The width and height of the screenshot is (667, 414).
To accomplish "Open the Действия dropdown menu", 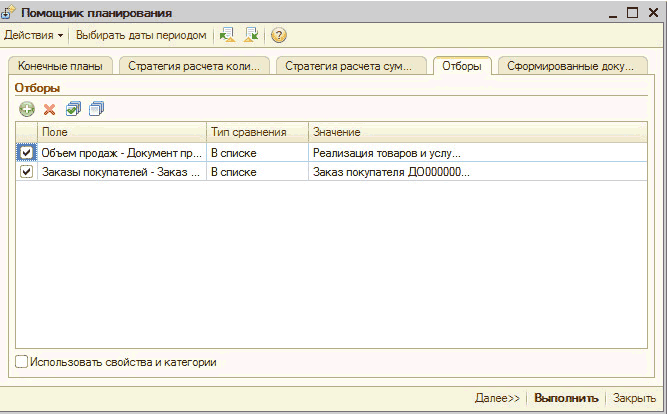I will click(33, 35).
